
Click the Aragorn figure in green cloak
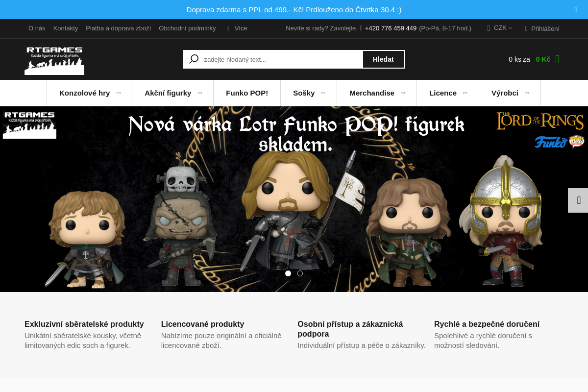408,233
